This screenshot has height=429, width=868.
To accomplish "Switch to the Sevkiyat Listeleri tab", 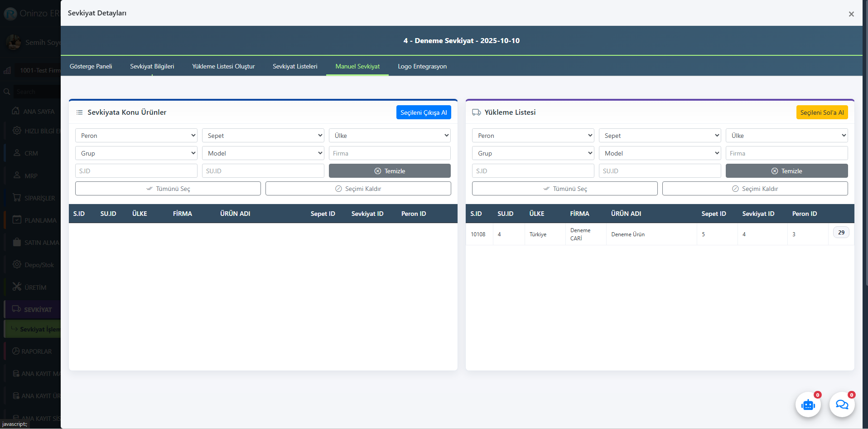I will tap(295, 66).
